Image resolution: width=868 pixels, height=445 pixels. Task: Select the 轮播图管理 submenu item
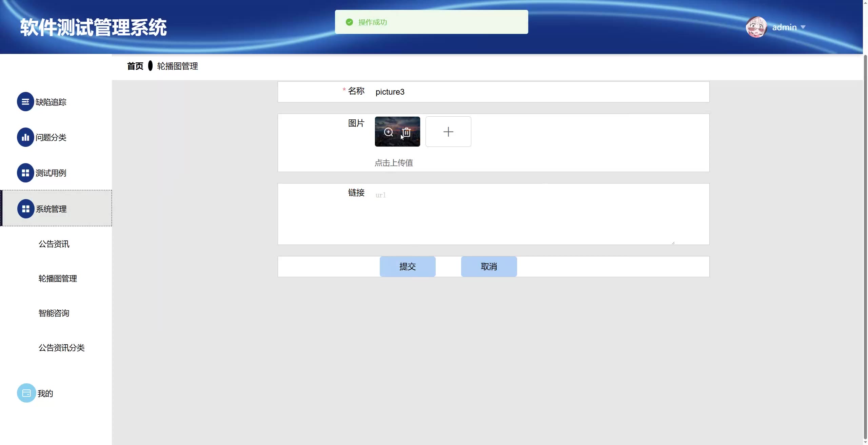click(x=58, y=278)
